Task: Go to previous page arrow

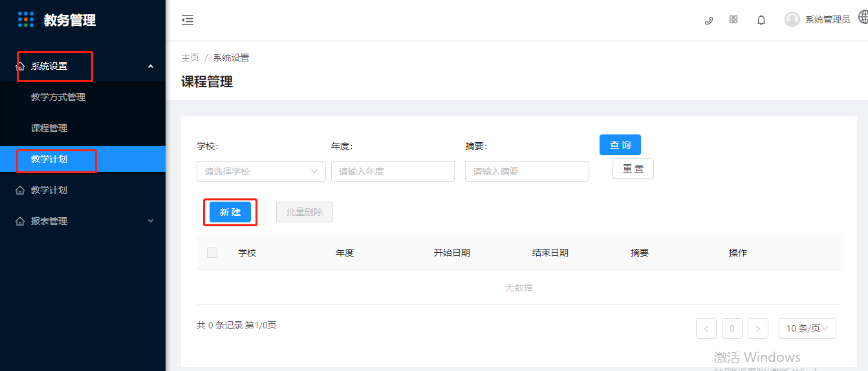Action: point(706,328)
